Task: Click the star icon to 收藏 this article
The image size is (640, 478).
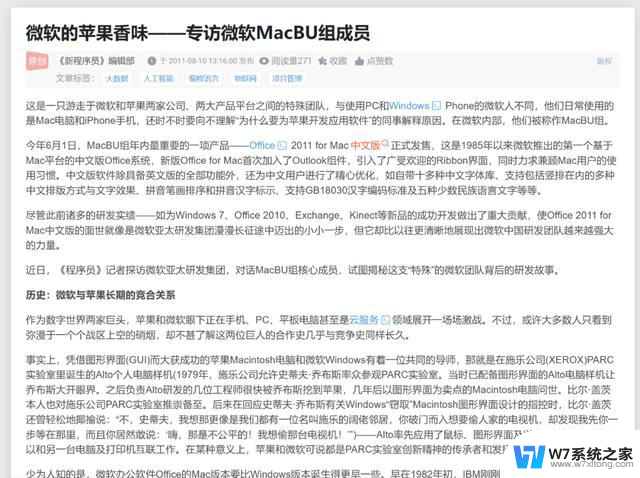Action: [x=322, y=61]
